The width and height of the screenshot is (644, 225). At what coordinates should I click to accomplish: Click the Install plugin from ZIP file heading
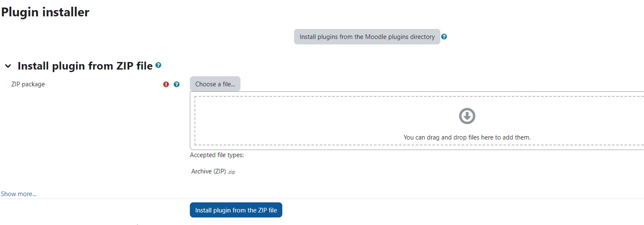tap(85, 66)
